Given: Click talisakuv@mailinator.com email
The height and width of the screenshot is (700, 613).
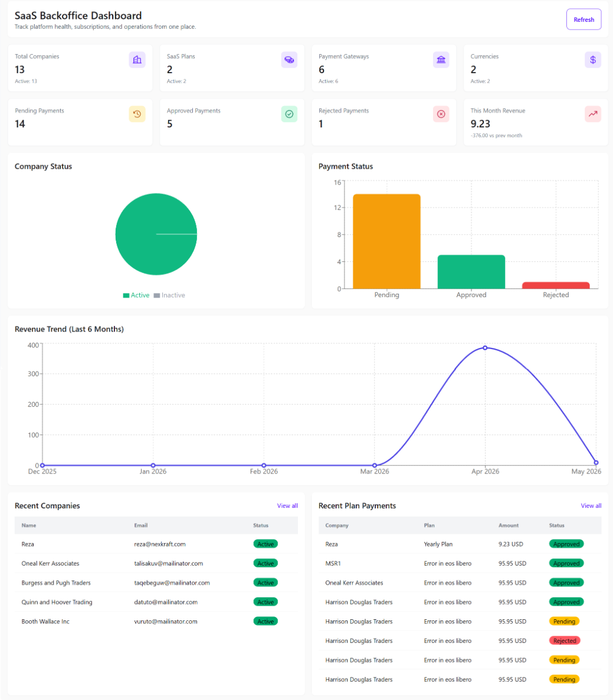Looking at the screenshot, I should click(168, 563).
